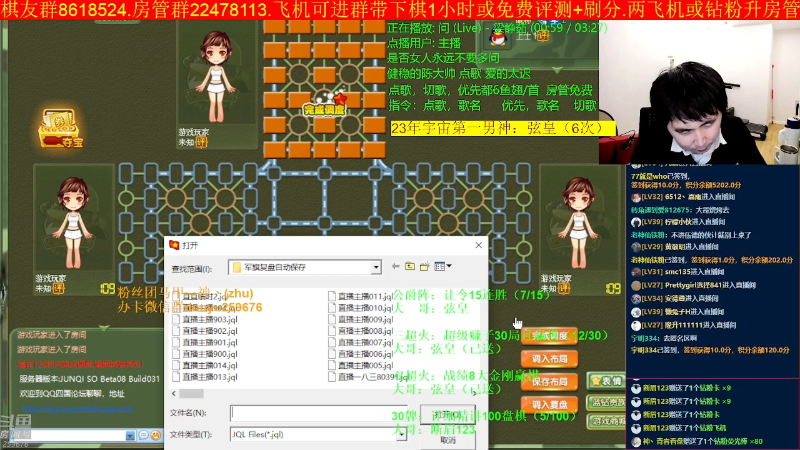Click the file icon of 直播主播903.jql
Image resolution: width=800 pixels, height=450 pixels.
coord(176,319)
